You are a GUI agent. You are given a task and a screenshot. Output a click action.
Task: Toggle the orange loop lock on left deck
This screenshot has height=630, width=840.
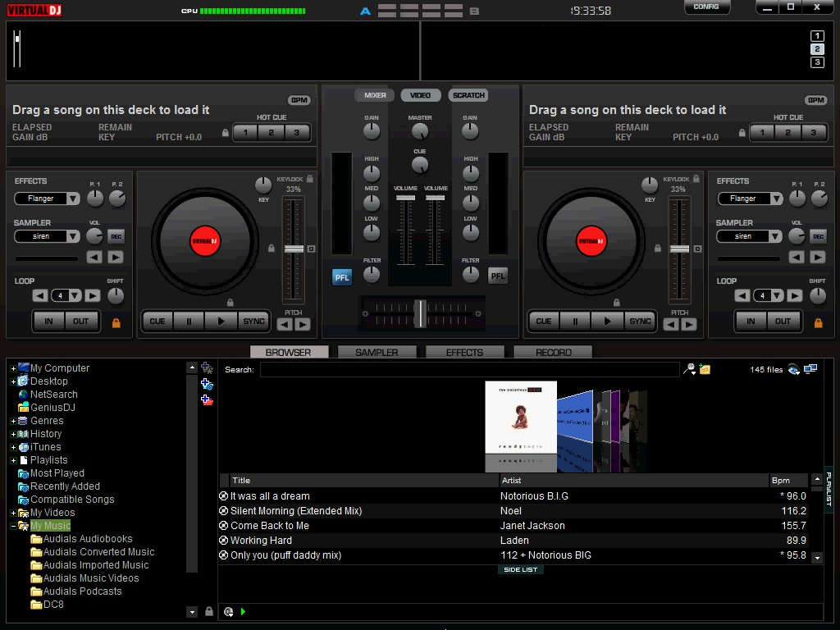pos(116,322)
